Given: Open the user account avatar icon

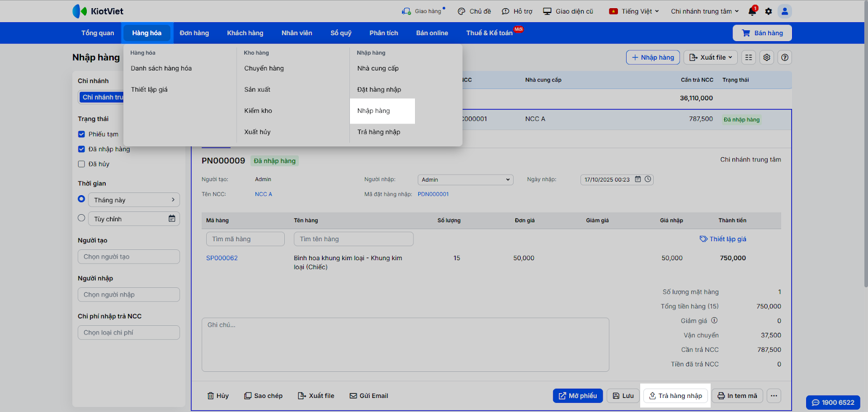Looking at the screenshot, I should (784, 11).
